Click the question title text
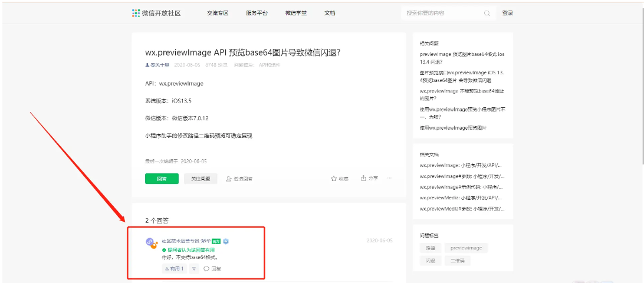The width and height of the screenshot is (644, 283). pyautogui.click(x=244, y=53)
